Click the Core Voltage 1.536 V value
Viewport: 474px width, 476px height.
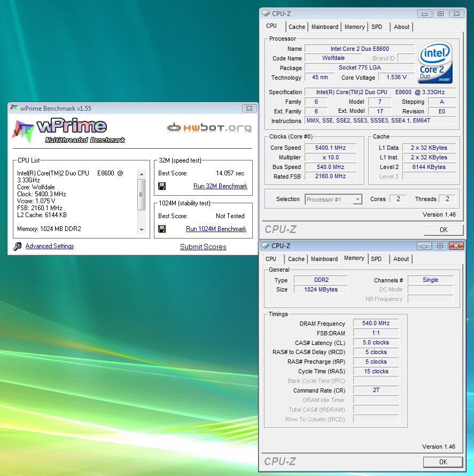click(x=397, y=77)
